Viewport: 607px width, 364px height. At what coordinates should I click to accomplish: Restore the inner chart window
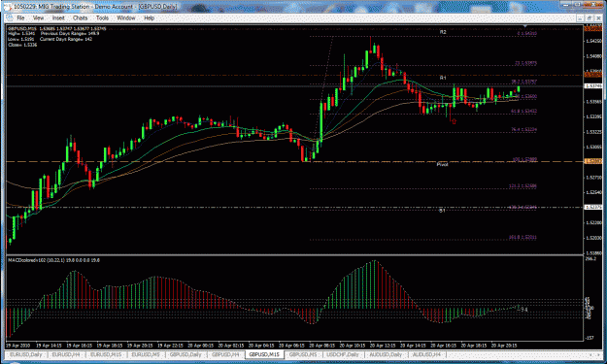coord(590,18)
